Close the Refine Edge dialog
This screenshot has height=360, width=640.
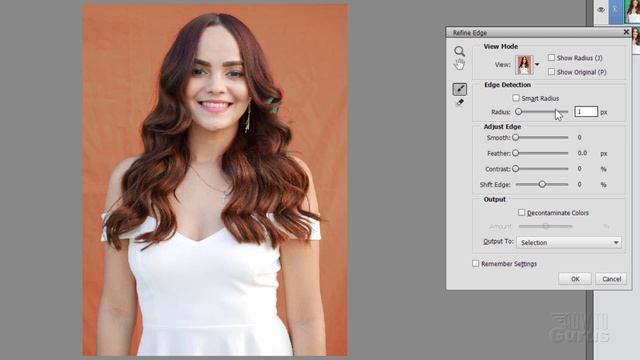click(x=626, y=32)
